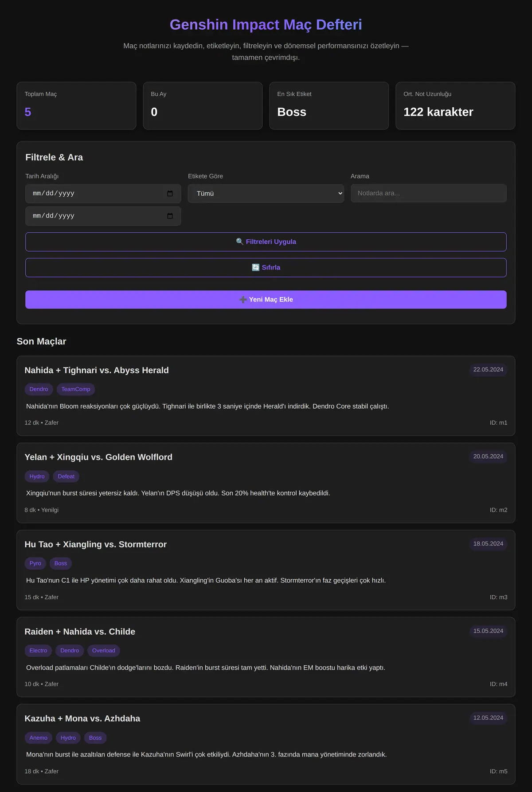This screenshot has height=792, width=532.
Task: Click the Overload tag
Action: (x=103, y=651)
